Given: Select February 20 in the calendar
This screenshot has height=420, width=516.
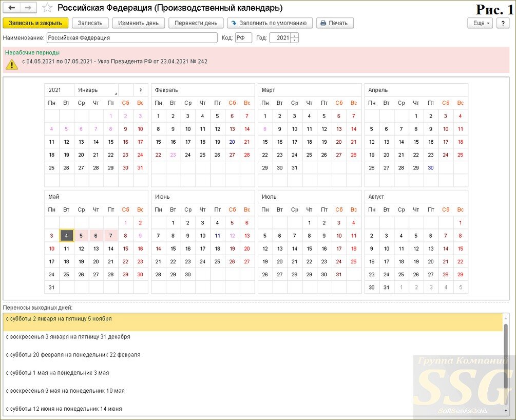Looking at the screenshot, I should pos(232,142).
